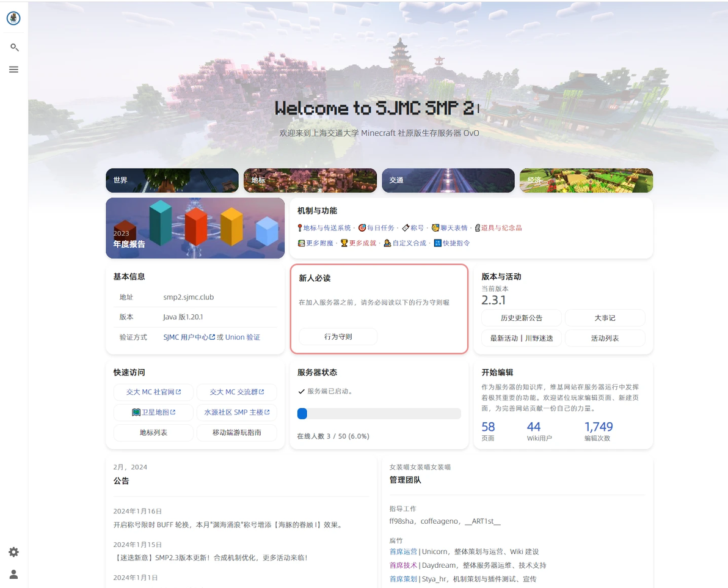Open the 地标 banner card

point(310,180)
